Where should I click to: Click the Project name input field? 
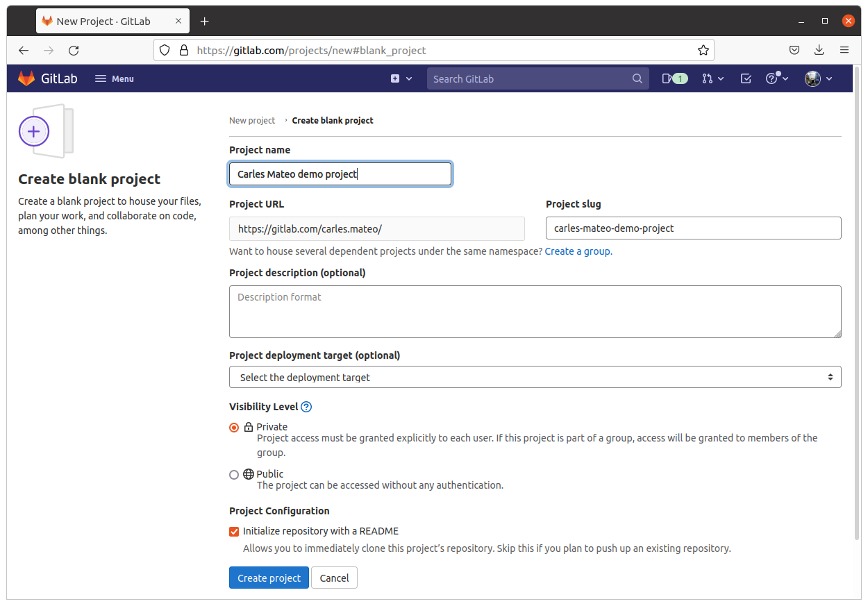340,174
